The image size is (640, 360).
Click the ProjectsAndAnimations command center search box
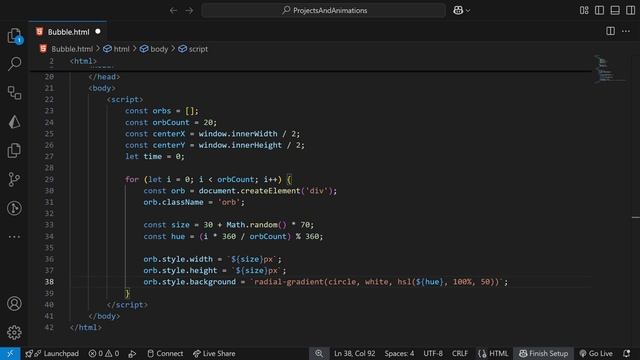coord(324,10)
